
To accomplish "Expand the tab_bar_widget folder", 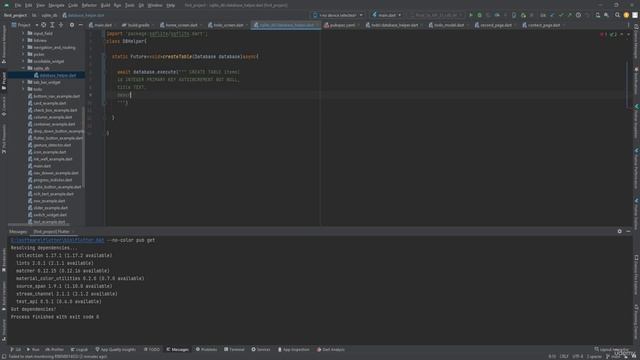I will click(24, 82).
